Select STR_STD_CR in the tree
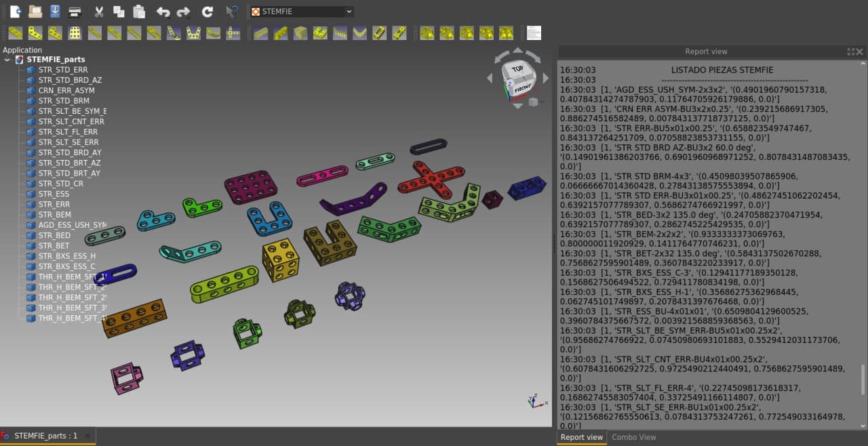868x446 pixels. [61, 184]
